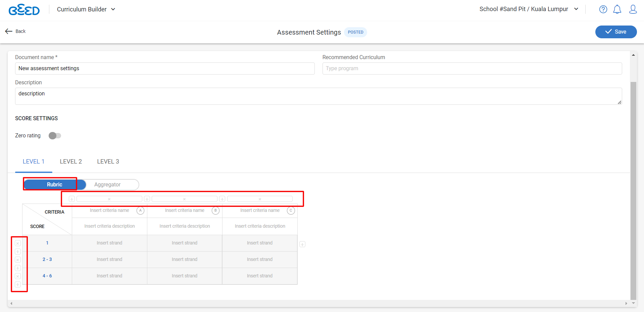
Task: Click criteria description for column B
Action: coord(185,226)
